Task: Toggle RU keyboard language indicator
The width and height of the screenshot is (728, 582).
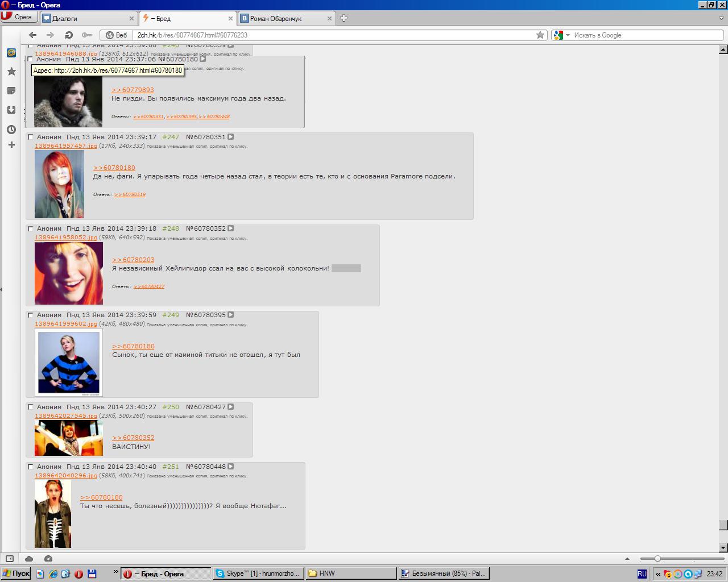Action: [x=642, y=574]
